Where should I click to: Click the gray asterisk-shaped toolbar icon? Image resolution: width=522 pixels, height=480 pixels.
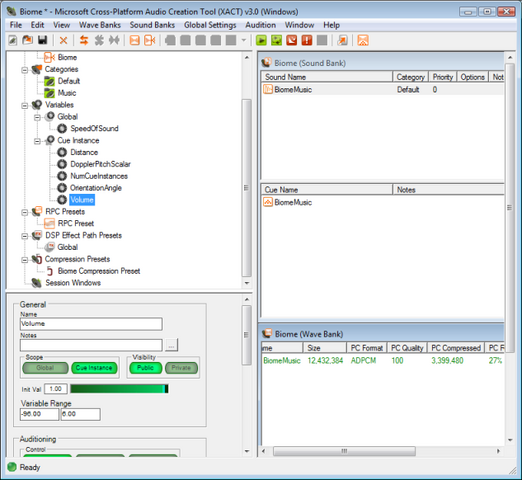click(99, 40)
